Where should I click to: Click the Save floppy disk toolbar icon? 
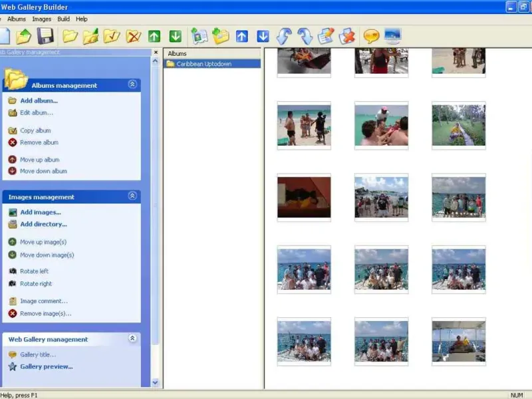45,36
